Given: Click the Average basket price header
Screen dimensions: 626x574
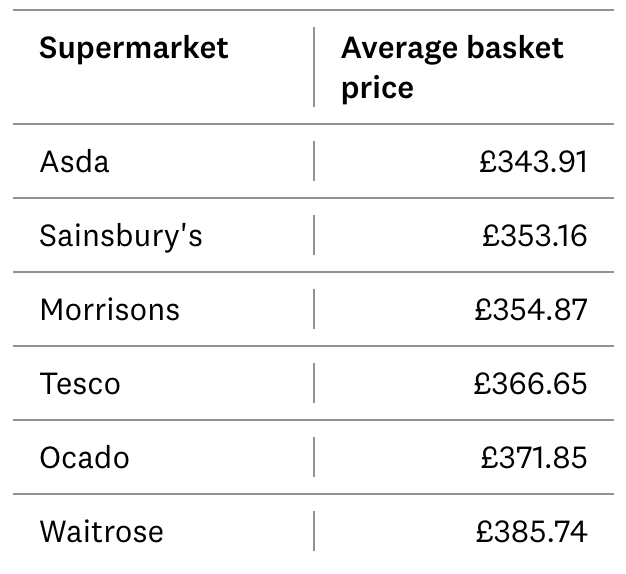Looking at the screenshot, I should 452,67.
